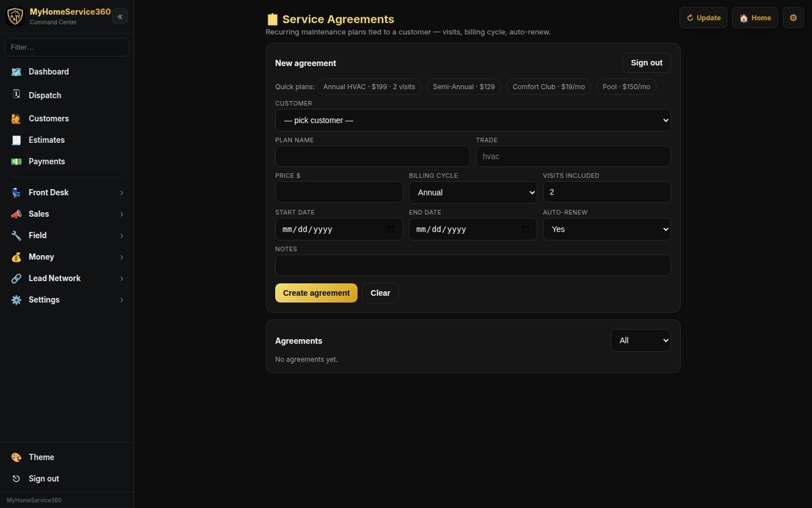Click the Settings gear icon in sidebar
Image resolution: width=812 pixels, height=508 pixels.
coord(16,300)
